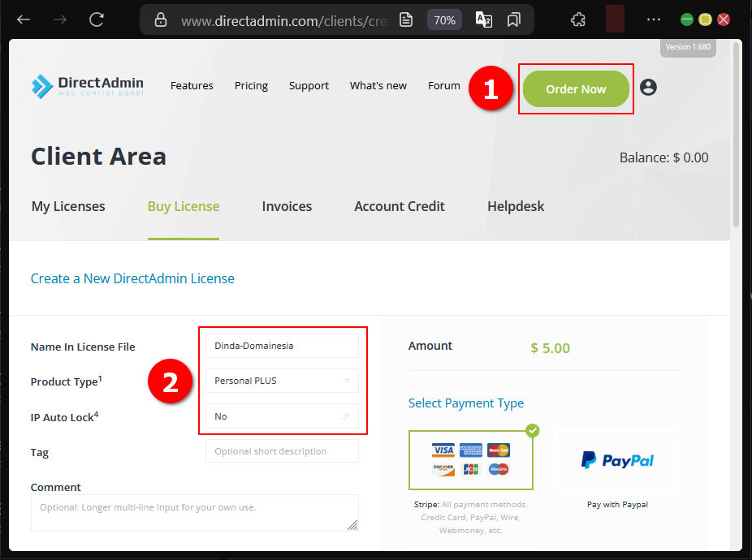Open the Helpdesk tab
Image resolution: width=752 pixels, height=560 pixels.
tap(516, 207)
